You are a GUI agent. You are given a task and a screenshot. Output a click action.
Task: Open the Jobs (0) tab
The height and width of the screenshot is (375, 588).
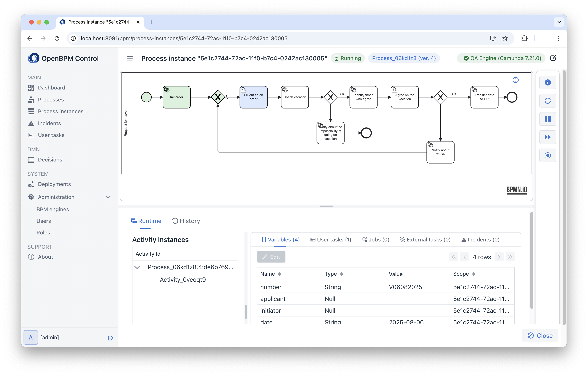point(376,239)
